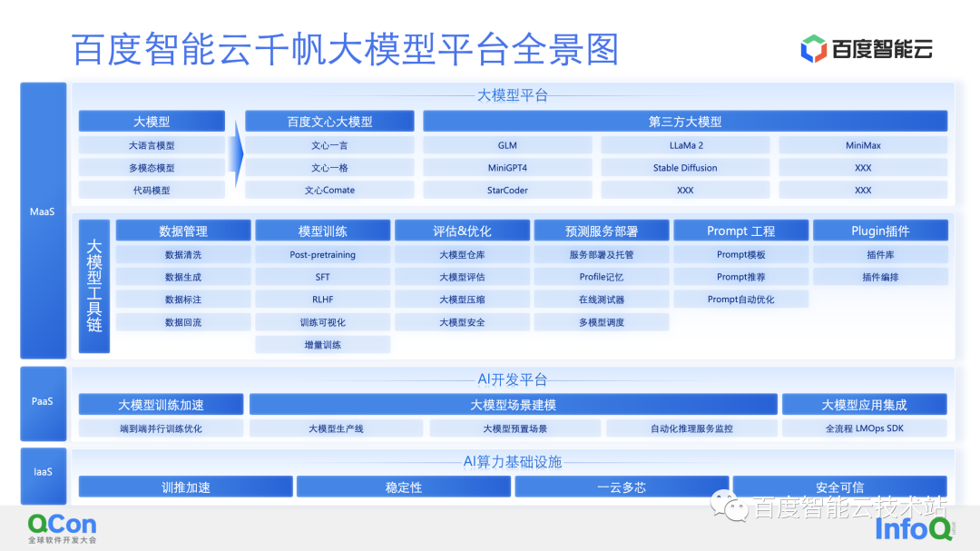Click the 预测服务部署 column header

602,231
